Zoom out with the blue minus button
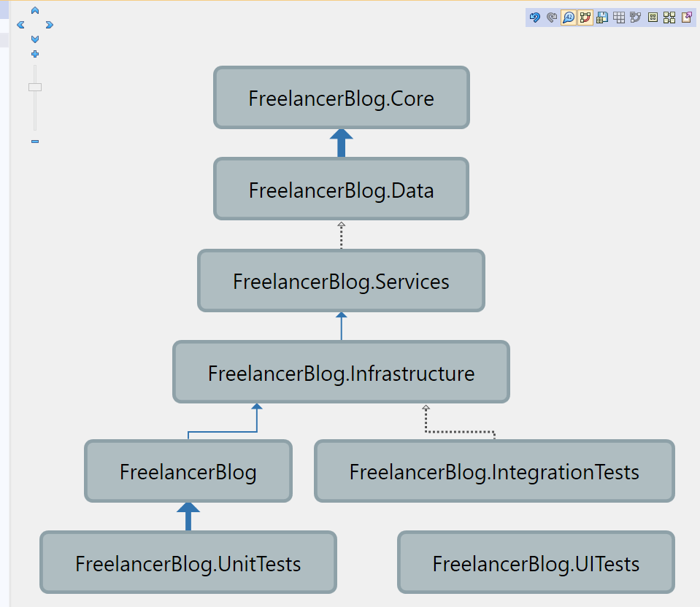The image size is (700, 607). click(35, 142)
